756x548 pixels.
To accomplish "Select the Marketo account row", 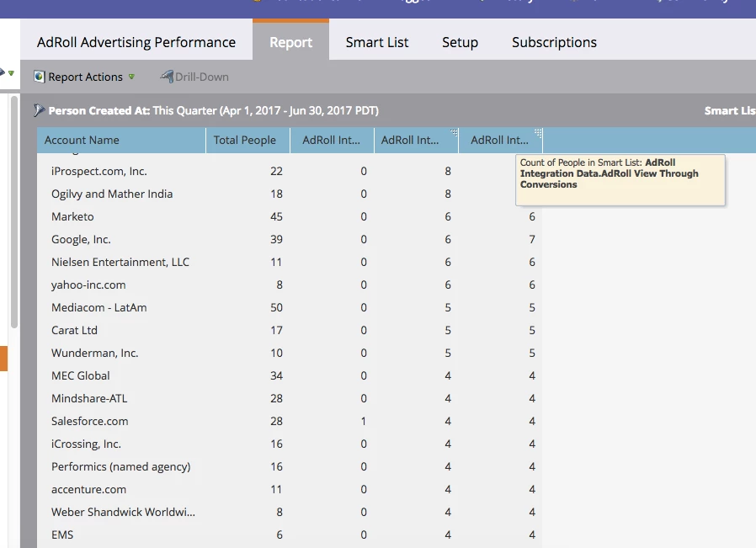I will (290, 217).
